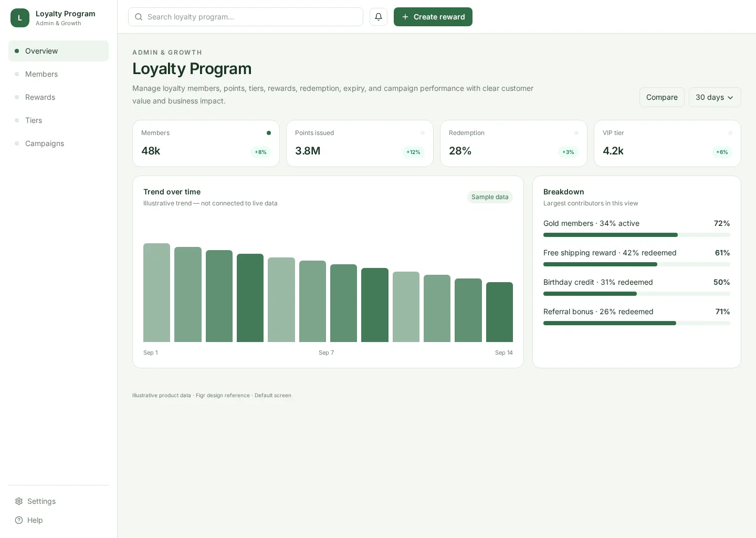Navigate to Tiers
The width and height of the screenshot is (756, 538).
(x=58, y=120)
